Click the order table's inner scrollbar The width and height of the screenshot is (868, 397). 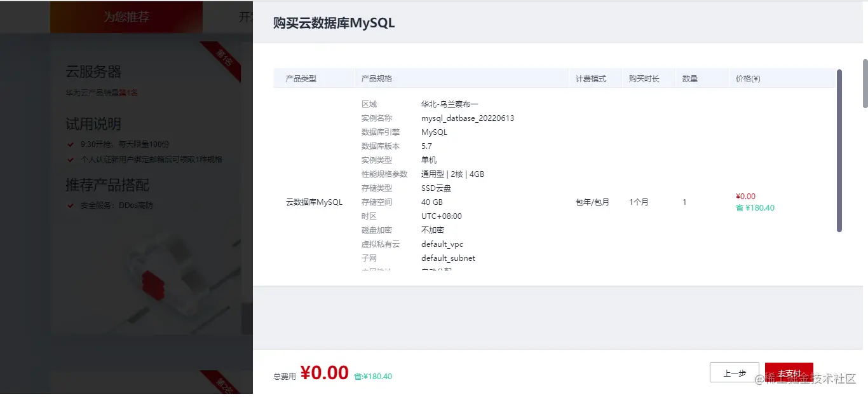point(839,151)
